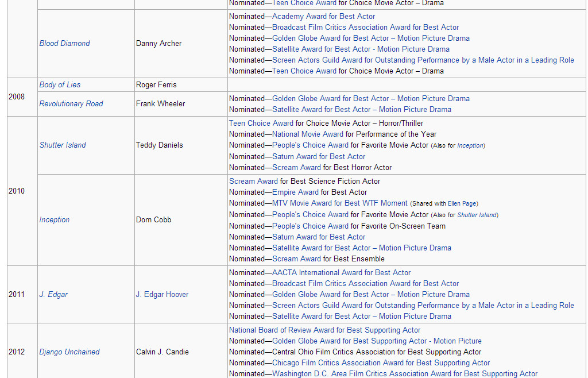
Task: Click Golden Globe Best Supporting Actor link
Action: pyautogui.click(x=377, y=341)
